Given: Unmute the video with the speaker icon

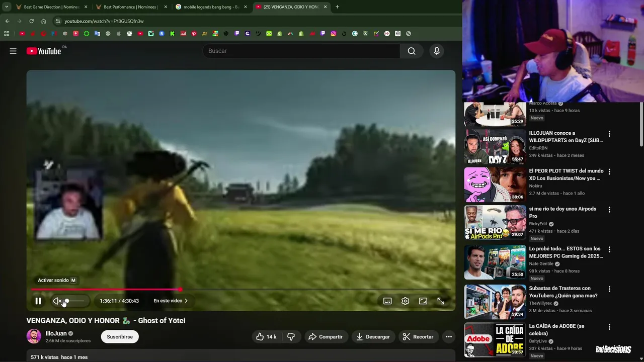Looking at the screenshot, I should click(58, 301).
